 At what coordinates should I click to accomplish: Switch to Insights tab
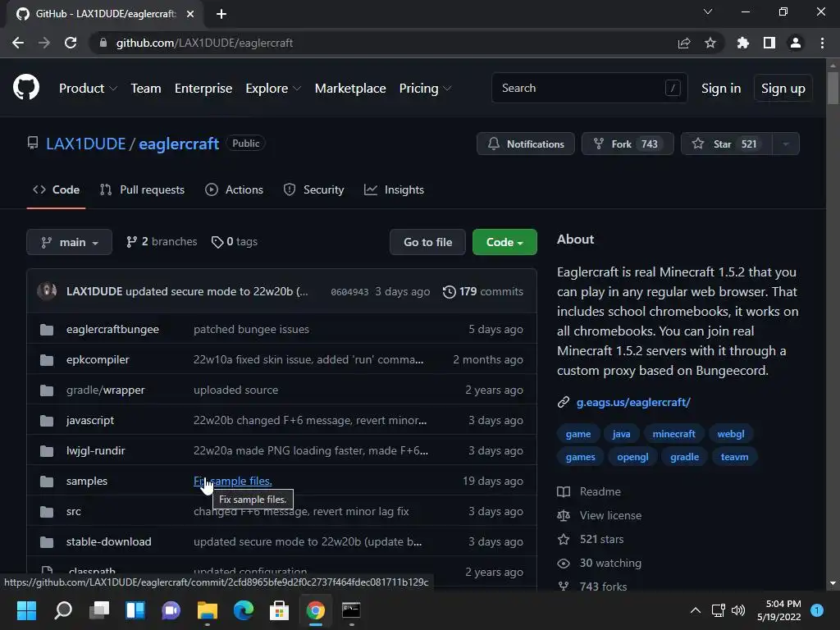pyautogui.click(x=394, y=189)
